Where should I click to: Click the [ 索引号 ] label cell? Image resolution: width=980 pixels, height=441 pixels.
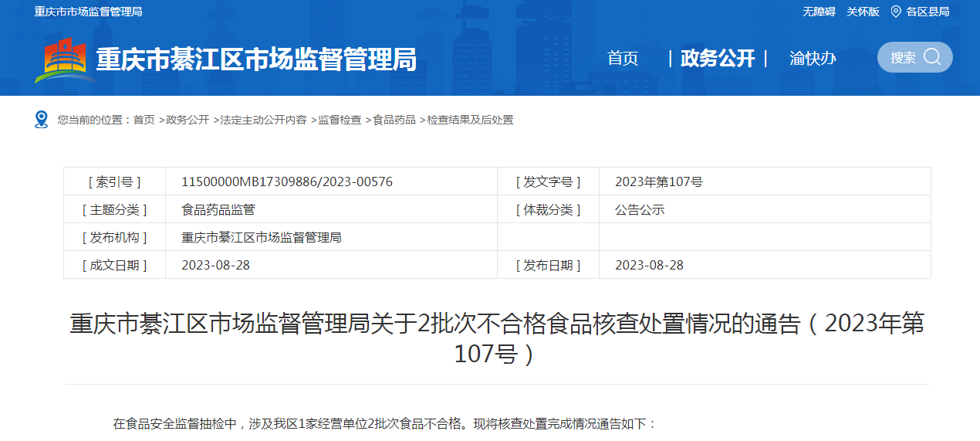(115, 182)
